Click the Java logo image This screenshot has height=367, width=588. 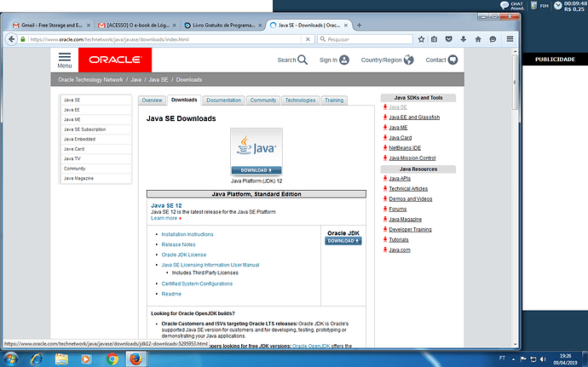(257, 147)
